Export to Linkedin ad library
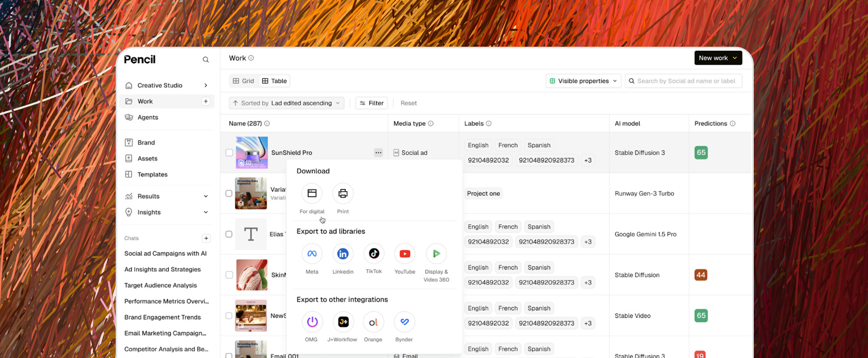This screenshot has width=868, height=358. point(343,254)
